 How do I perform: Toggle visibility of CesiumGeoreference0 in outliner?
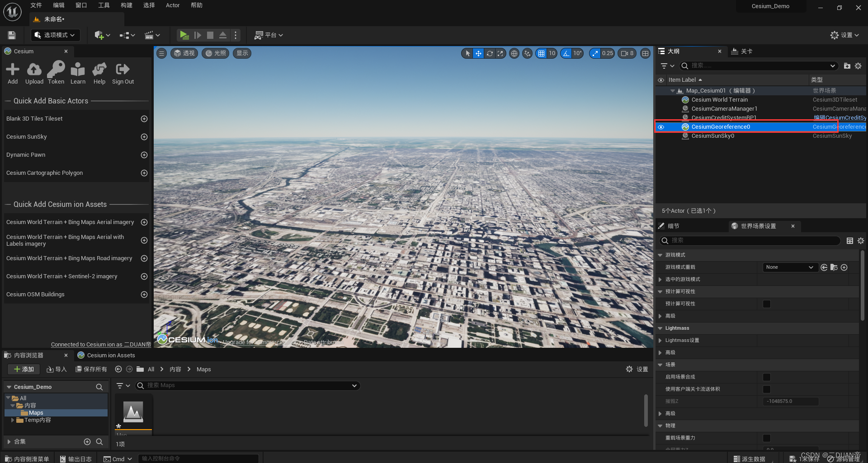pos(661,127)
